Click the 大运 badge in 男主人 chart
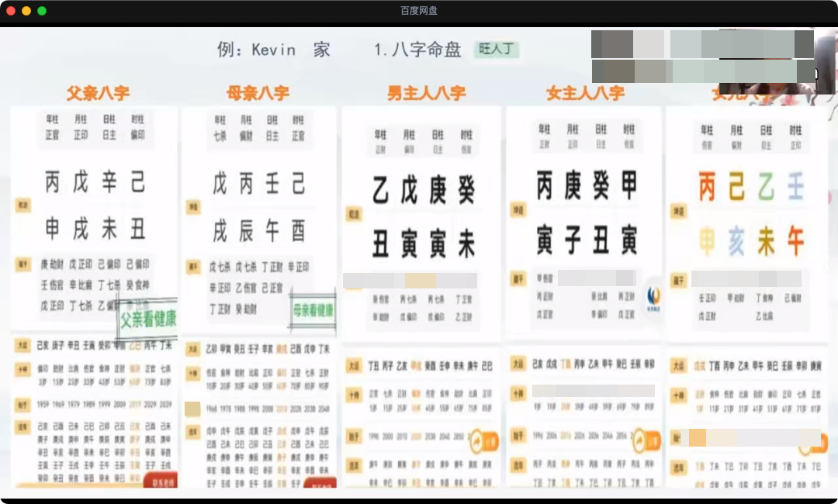Image resolution: width=838 pixels, height=504 pixels. [354, 366]
